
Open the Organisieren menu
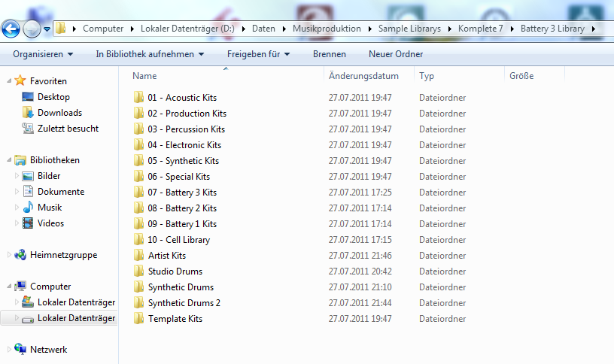[43, 54]
